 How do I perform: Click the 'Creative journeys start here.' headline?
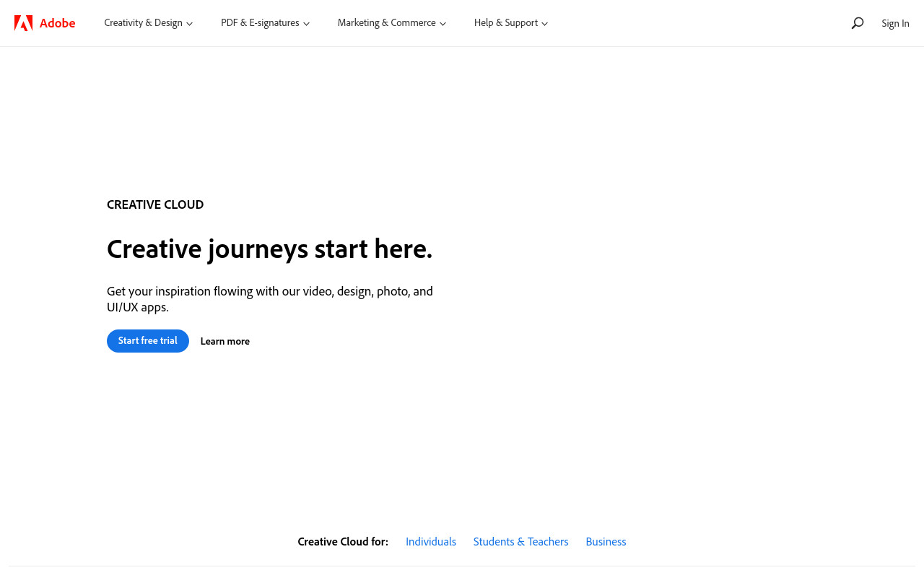point(269,249)
